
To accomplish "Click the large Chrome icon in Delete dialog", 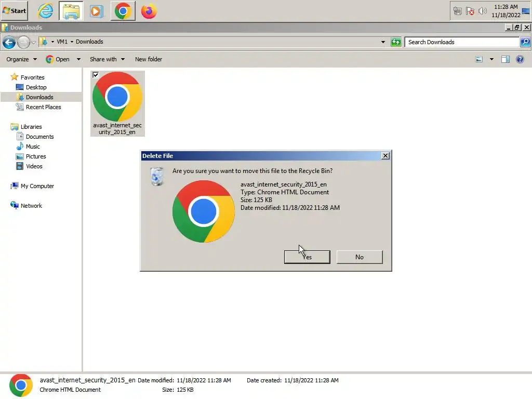I will [204, 211].
